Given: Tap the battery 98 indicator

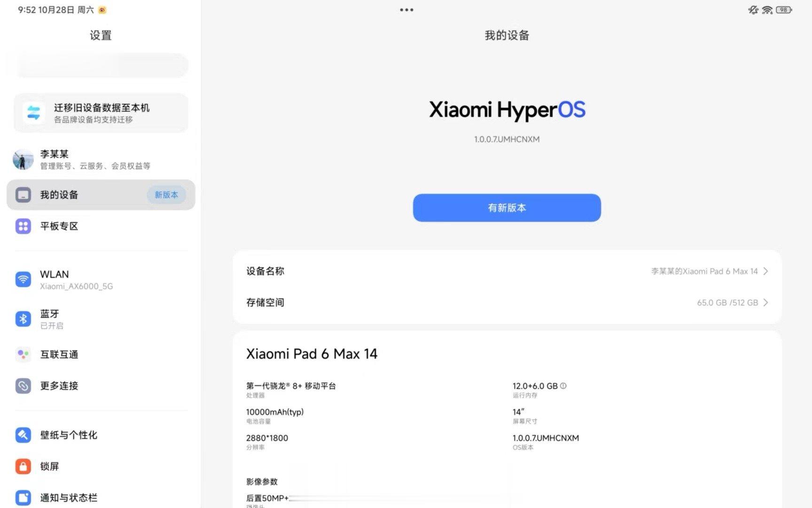Looking at the screenshot, I should 784,10.
